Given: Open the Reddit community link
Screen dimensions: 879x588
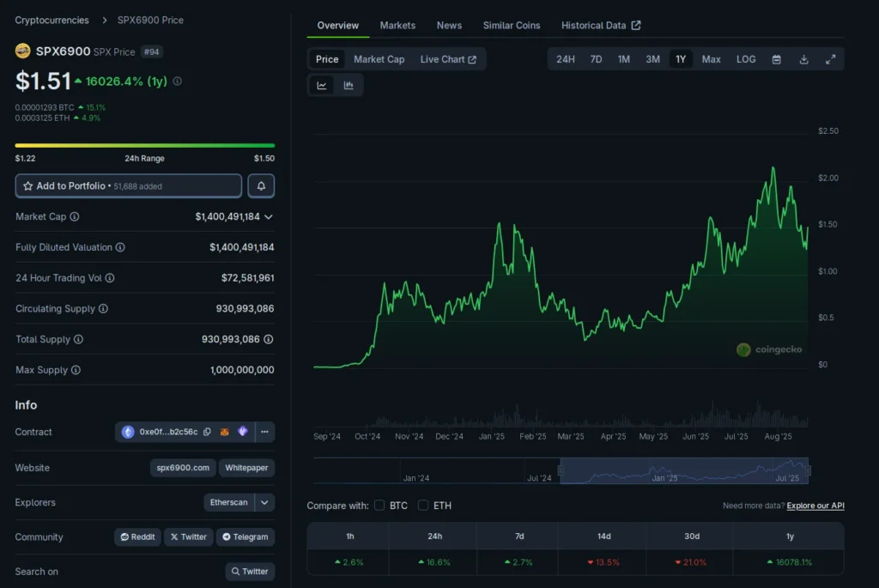Looking at the screenshot, I should (x=138, y=536).
